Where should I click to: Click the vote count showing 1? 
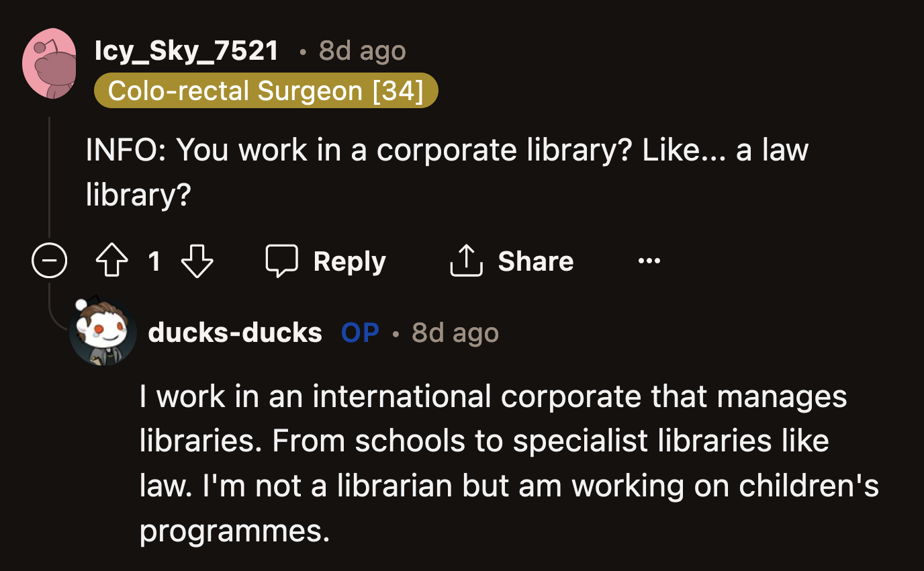[154, 261]
